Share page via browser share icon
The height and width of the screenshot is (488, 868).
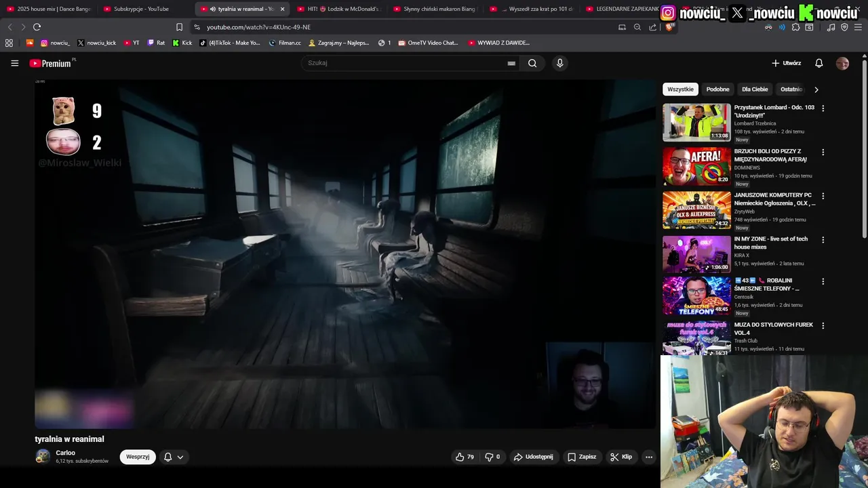click(652, 27)
